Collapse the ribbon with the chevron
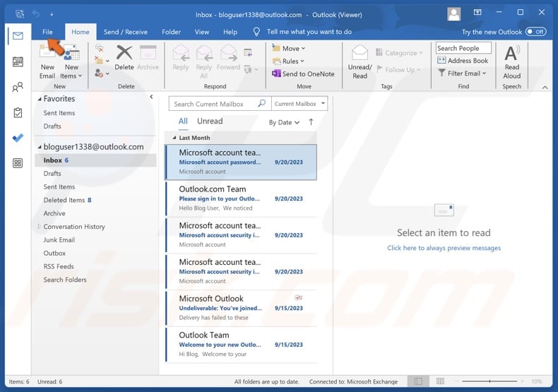The width and height of the screenshot is (558, 392). 545,87
